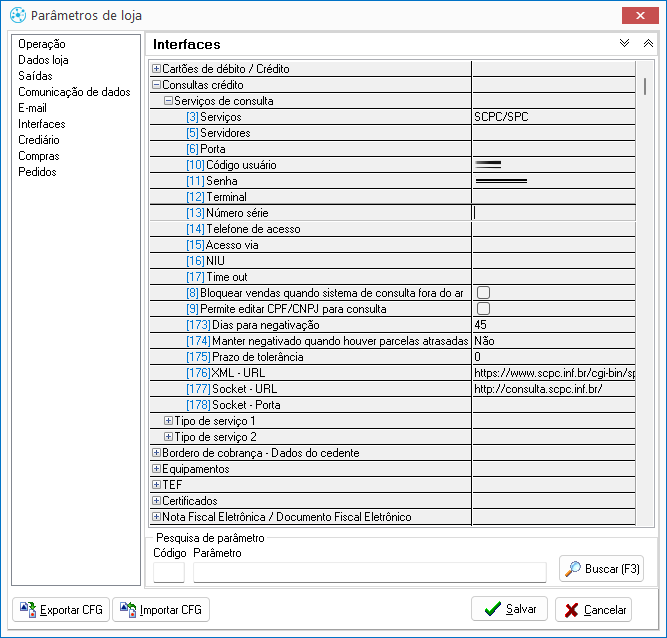The height and width of the screenshot is (638, 667).
Task: Click the Importar CFG icon
Action: (x=128, y=610)
